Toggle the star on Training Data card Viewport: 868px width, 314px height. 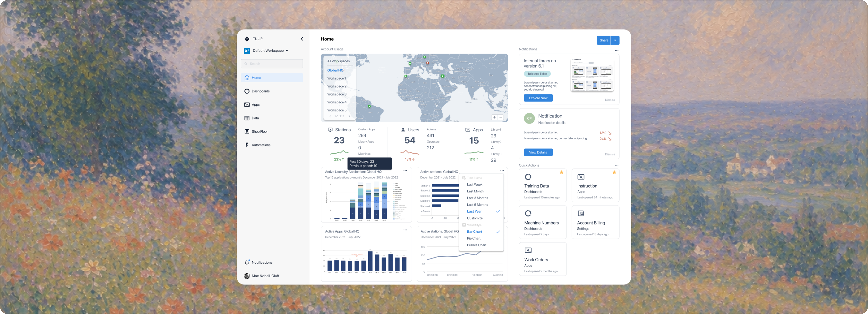coord(561,172)
